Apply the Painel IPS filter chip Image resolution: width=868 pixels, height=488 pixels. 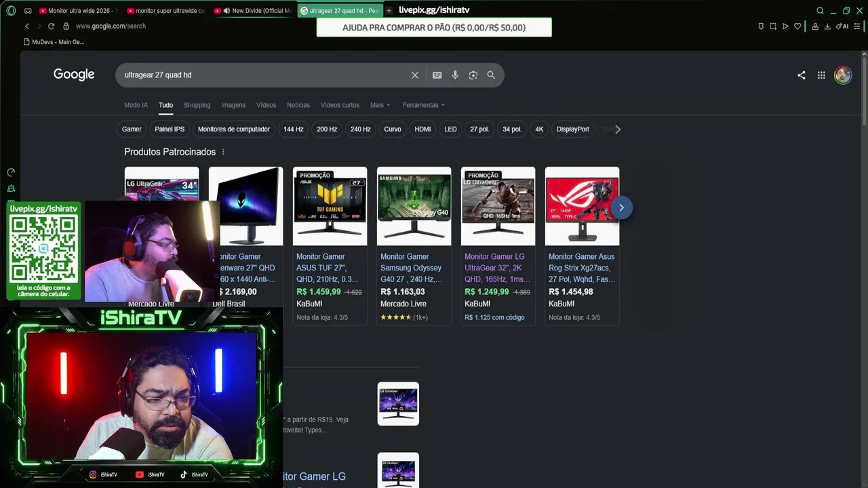(170, 129)
